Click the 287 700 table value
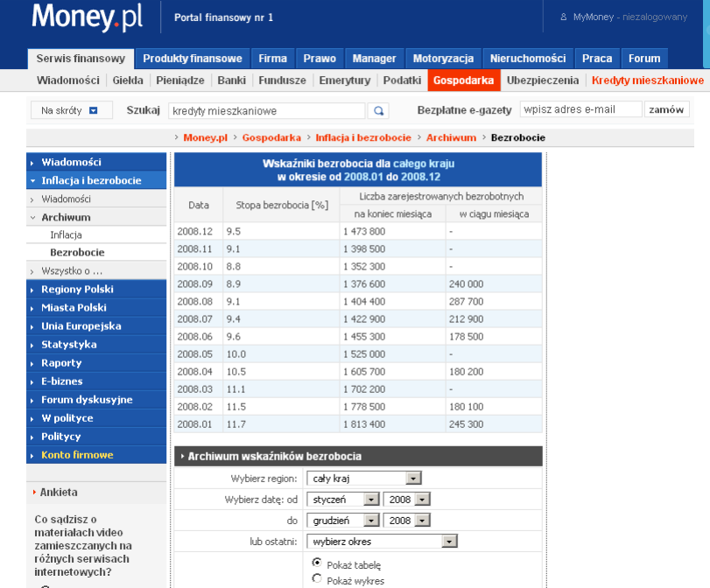This screenshot has width=710, height=588. tap(466, 302)
